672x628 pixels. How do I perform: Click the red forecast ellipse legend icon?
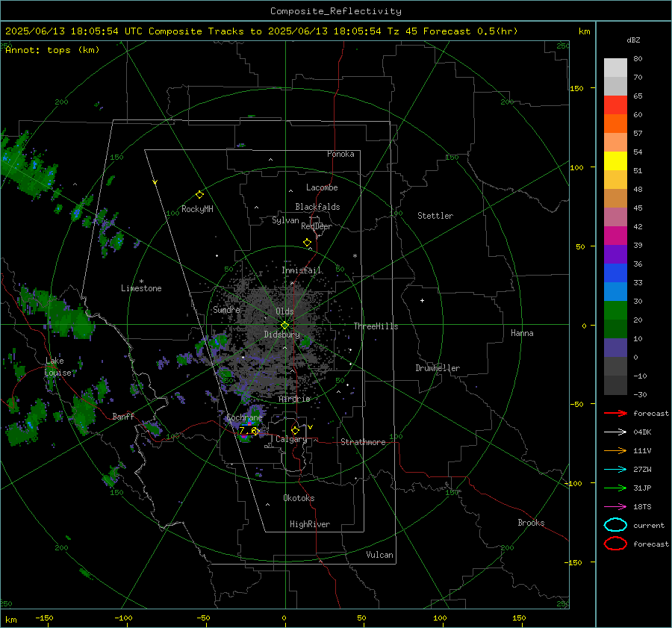(615, 544)
